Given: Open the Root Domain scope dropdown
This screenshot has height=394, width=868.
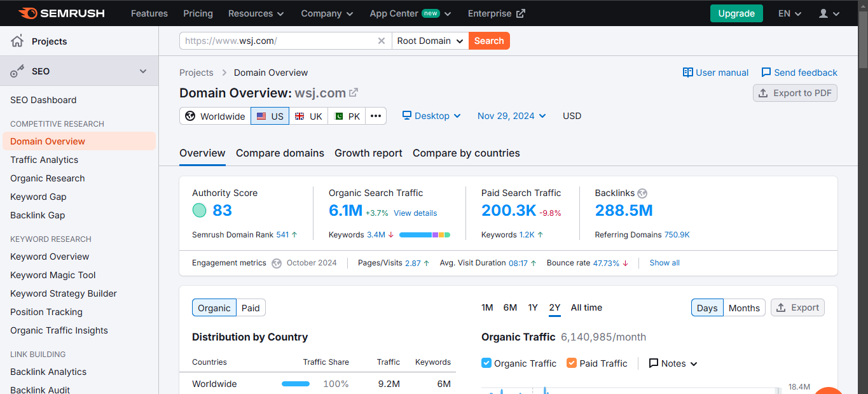Looking at the screenshot, I should click(x=430, y=41).
